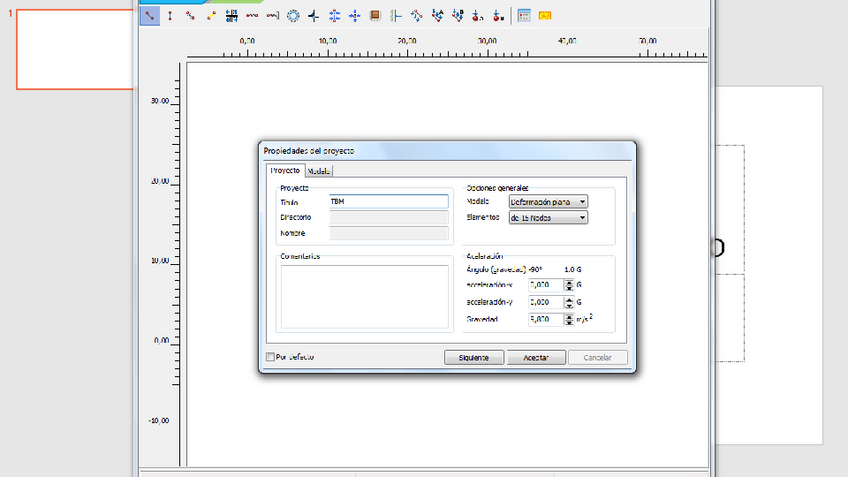Switch to the Modelo tab
Image resolution: width=848 pixels, height=477 pixels.
tap(319, 171)
